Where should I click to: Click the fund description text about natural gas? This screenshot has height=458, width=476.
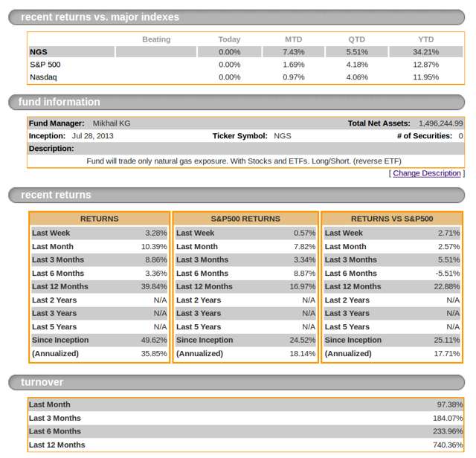pos(244,161)
